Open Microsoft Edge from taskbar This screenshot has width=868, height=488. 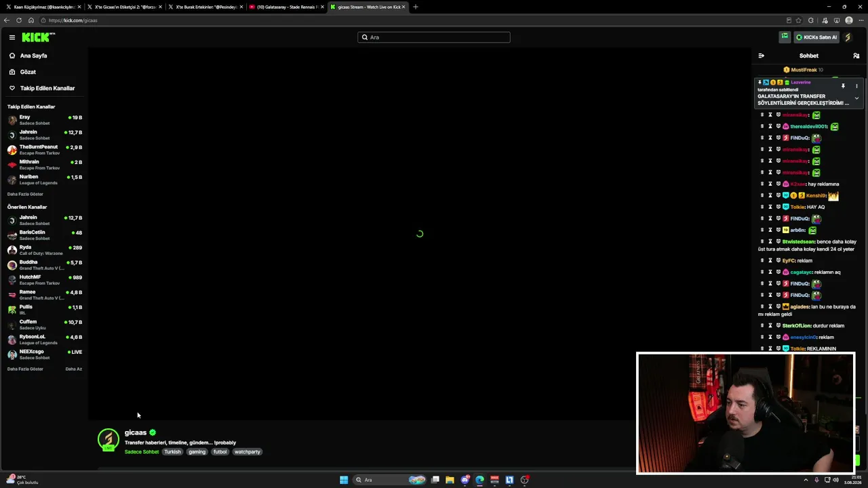[x=480, y=480]
